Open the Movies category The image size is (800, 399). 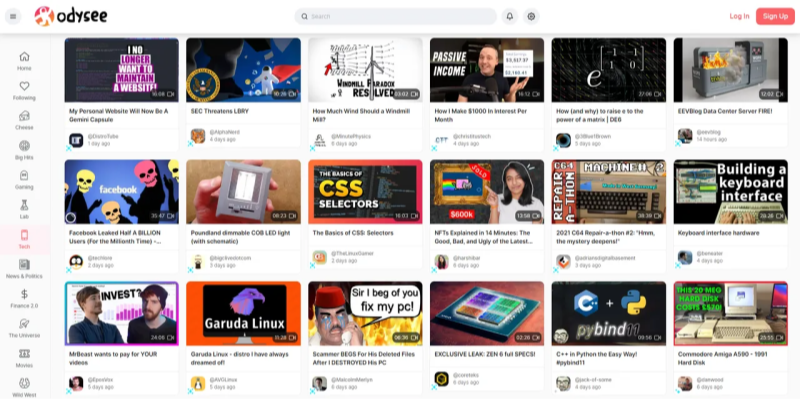[24, 358]
